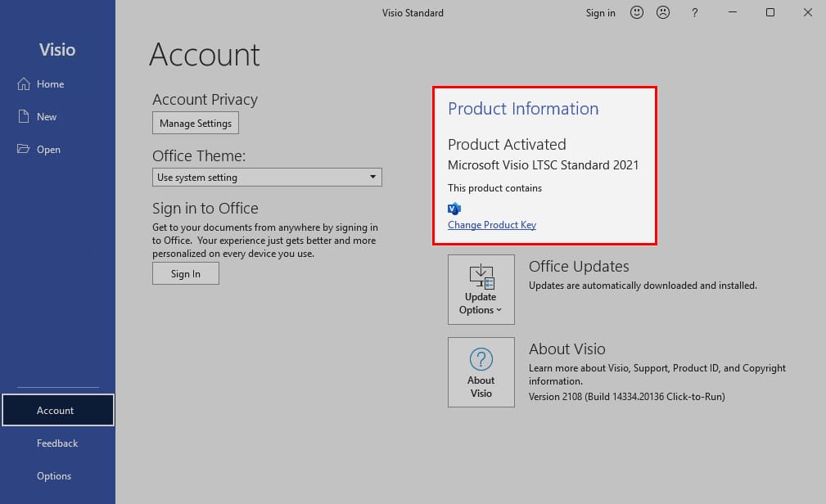The height and width of the screenshot is (504, 826).
Task: Click the New blank page icon
Action: (24, 116)
